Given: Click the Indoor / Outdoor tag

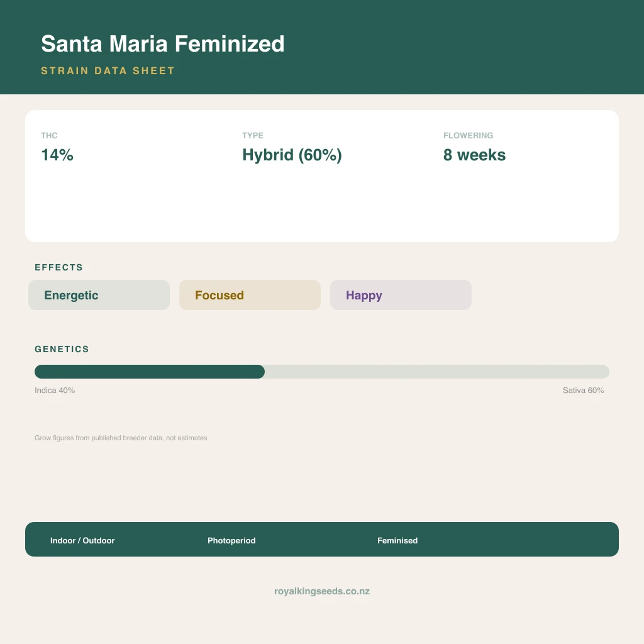Looking at the screenshot, I should [82, 540].
